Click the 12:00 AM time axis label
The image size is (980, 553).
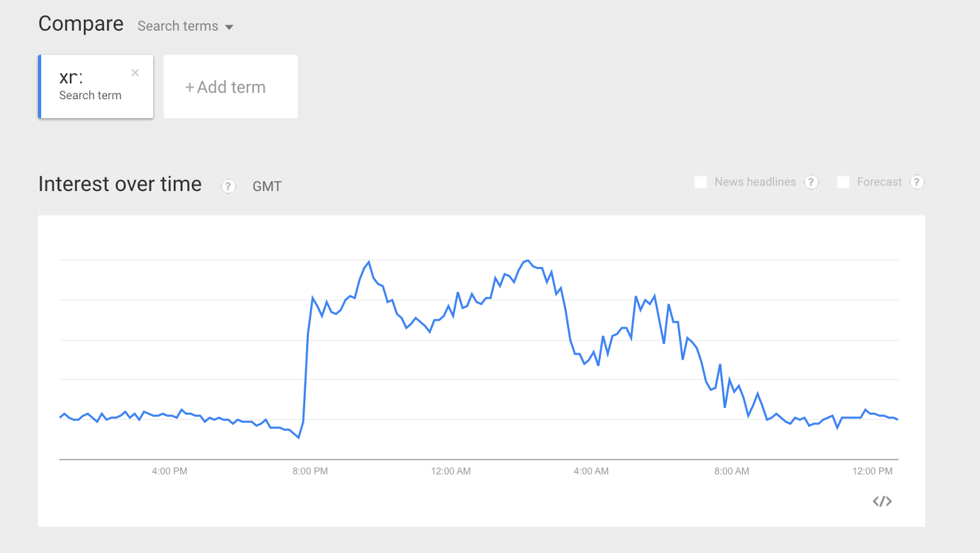point(451,471)
